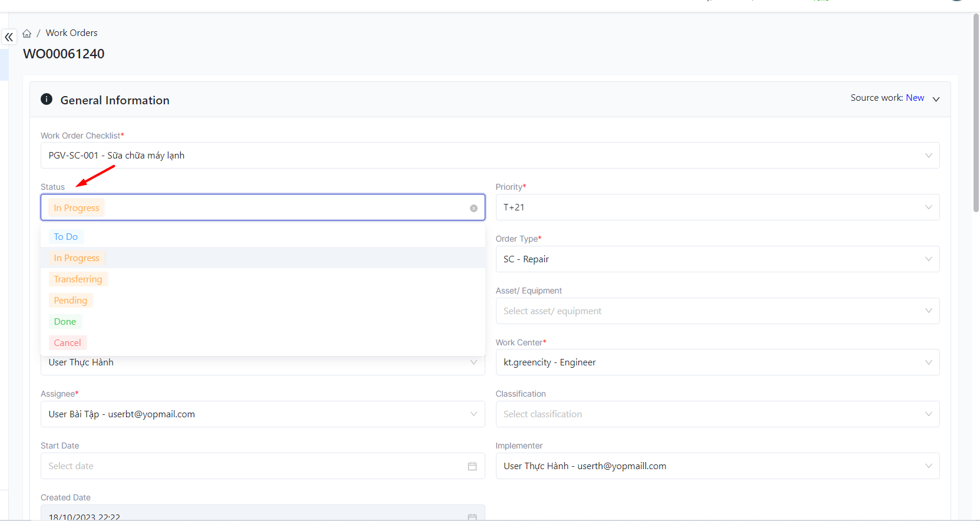Click the home icon in breadcrumb
This screenshot has height=521, width=980.
[27, 34]
